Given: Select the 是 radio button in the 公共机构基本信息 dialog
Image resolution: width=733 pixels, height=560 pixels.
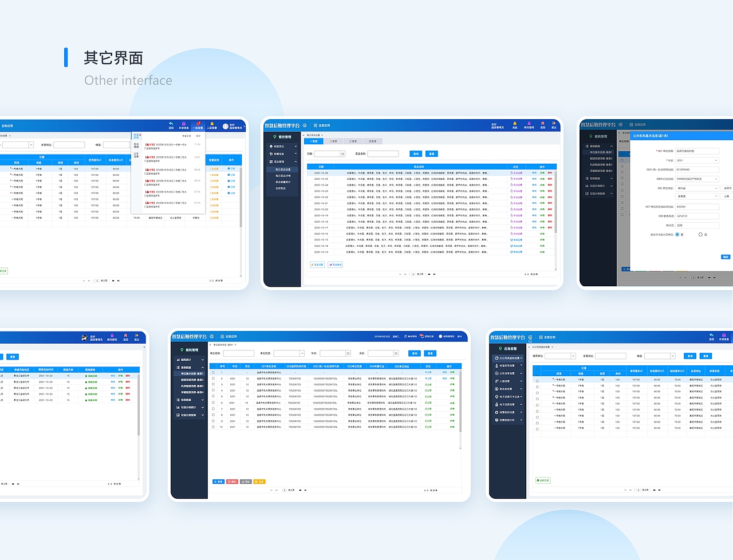Looking at the screenshot, I should 677,234.
